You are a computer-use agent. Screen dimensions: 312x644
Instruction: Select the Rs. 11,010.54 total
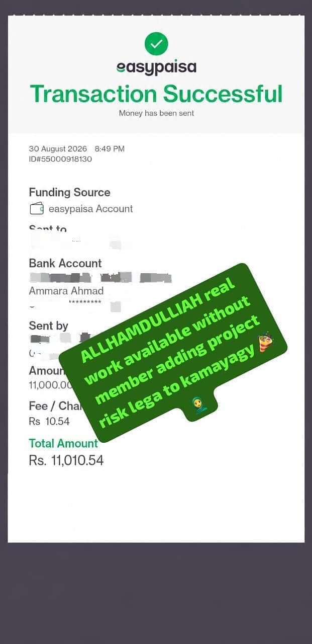(x=66, y=460)
